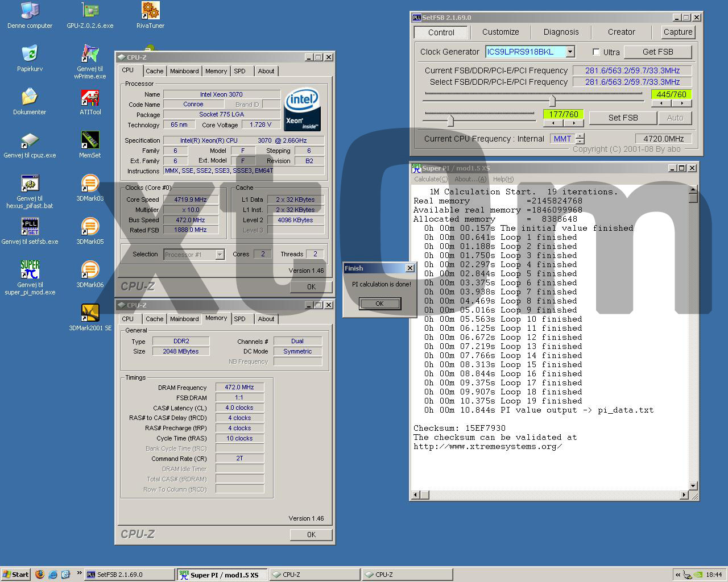
Task: Click Windows Start button
Action: (16, 575)
